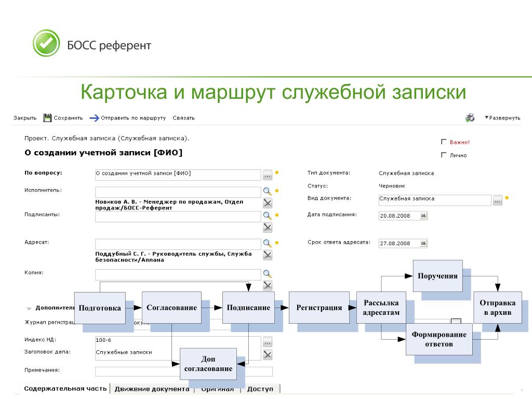
Task: Click Служебные записки case title text
Action: (x=124, y=352)
